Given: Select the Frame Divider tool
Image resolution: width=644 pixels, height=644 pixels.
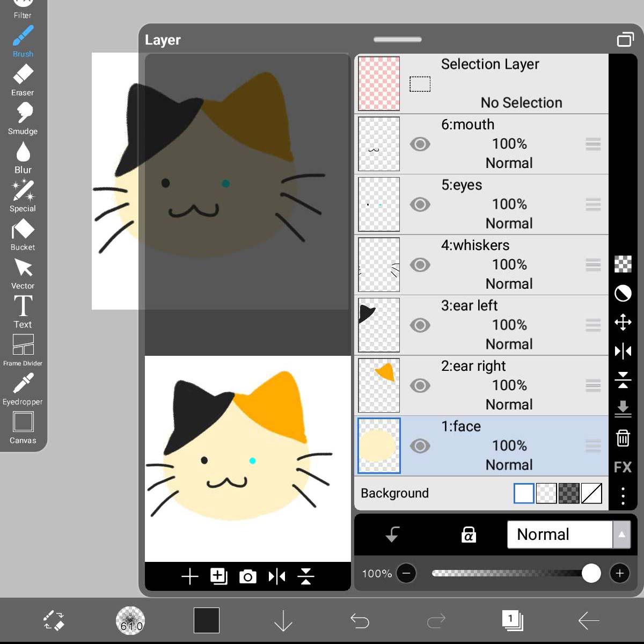Looking at the screenshot, I should point(22,348).
